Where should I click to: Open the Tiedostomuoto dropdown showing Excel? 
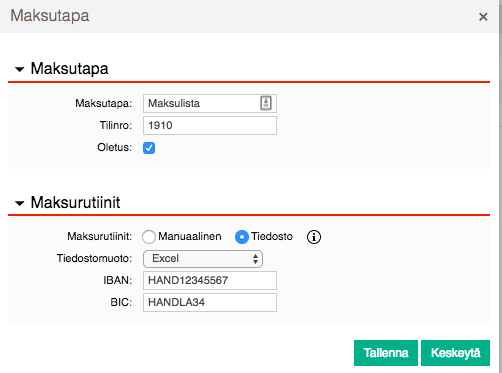[x=203, y=259]
